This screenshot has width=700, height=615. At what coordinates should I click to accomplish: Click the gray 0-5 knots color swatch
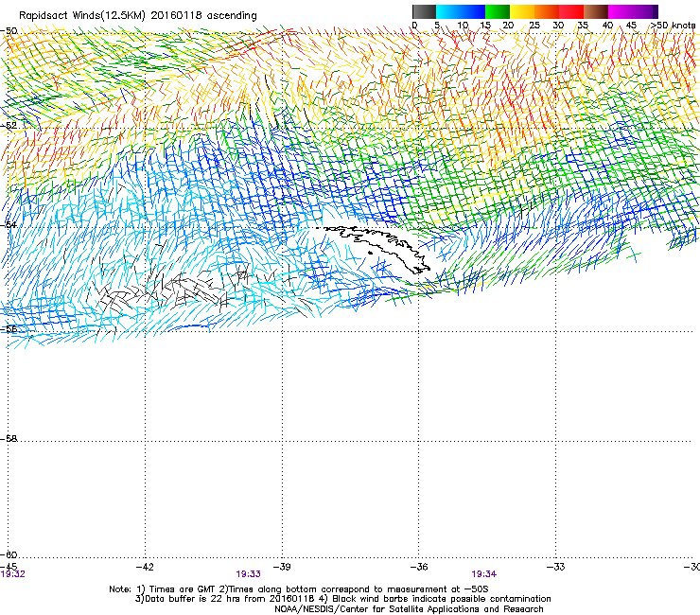click(x=424, y=11)
